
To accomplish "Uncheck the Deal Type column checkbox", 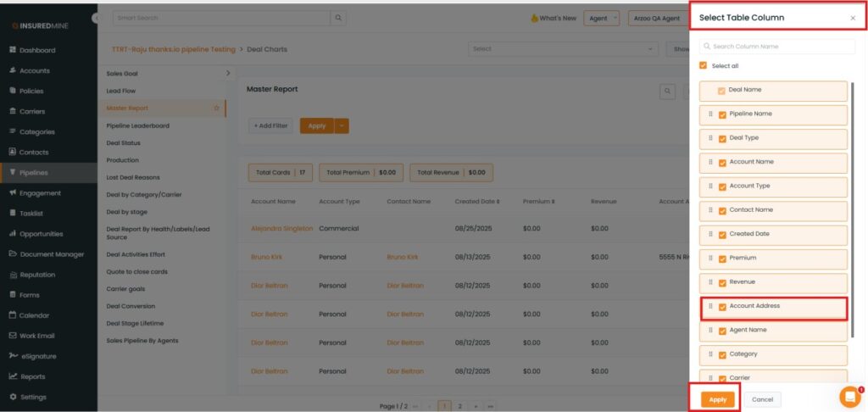I will pyautogui.click(x=722, y=138).
